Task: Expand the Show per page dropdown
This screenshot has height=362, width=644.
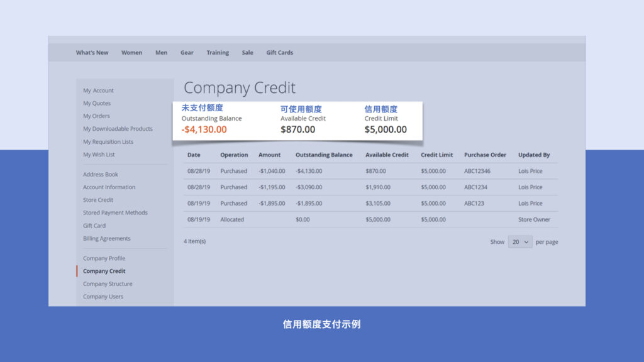Action: (x=520, y=242)
